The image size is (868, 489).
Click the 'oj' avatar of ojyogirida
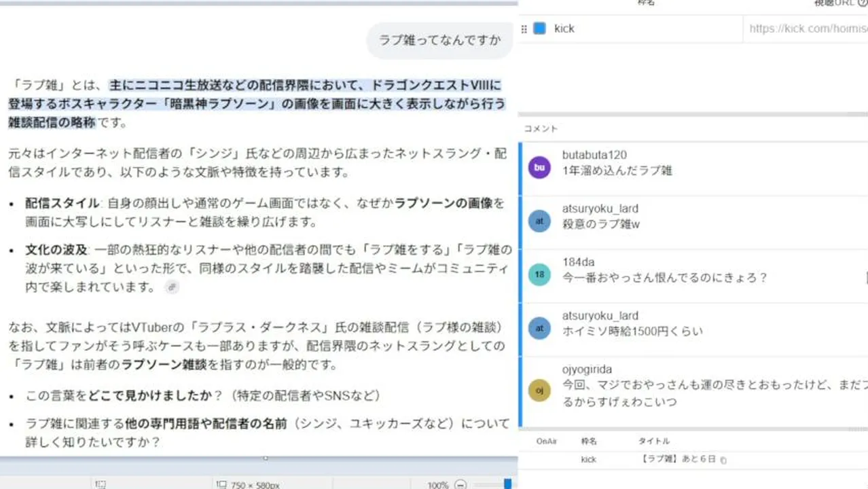tap(539, 391)
